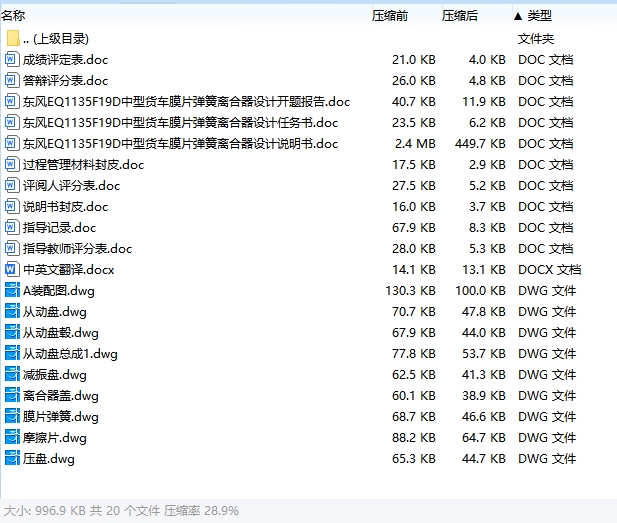Click the 文件夹 type cell

point(536,39)
